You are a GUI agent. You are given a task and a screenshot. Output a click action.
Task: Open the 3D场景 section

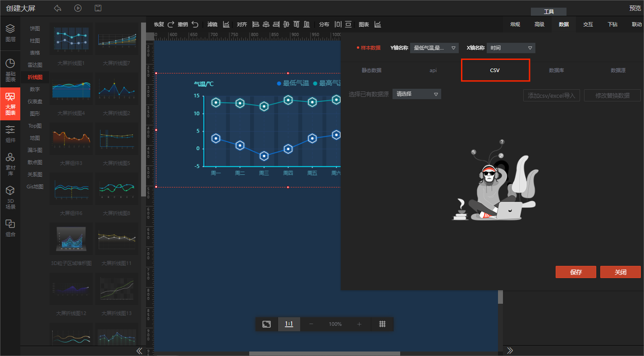pos(10,198)
